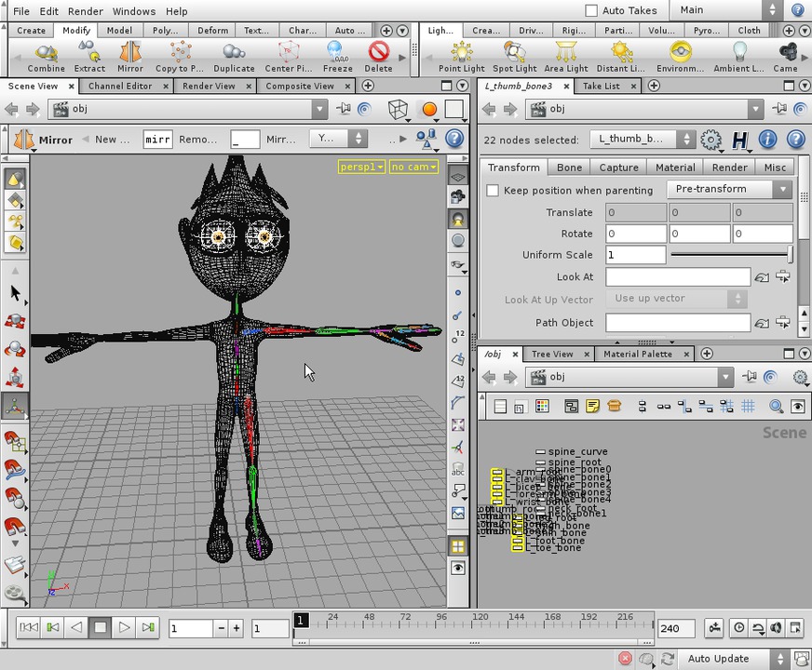Open the persp1 camera viewport menu
Viewport: 812px width, 670px height.
(361, 167)
